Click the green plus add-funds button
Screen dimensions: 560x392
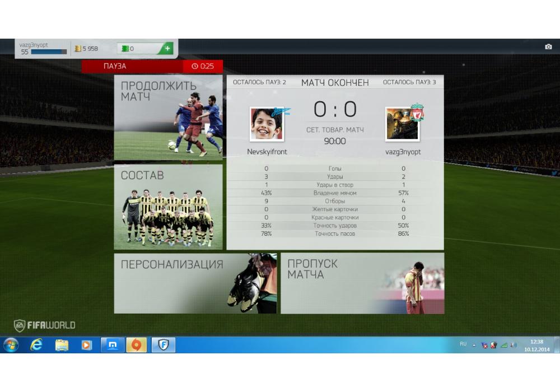[x=166, y=49]
